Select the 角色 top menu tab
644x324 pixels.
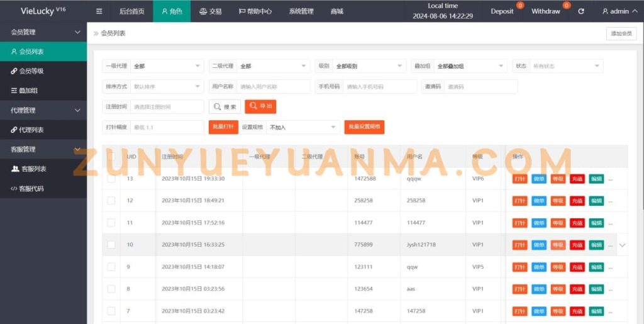coord(172,11)
